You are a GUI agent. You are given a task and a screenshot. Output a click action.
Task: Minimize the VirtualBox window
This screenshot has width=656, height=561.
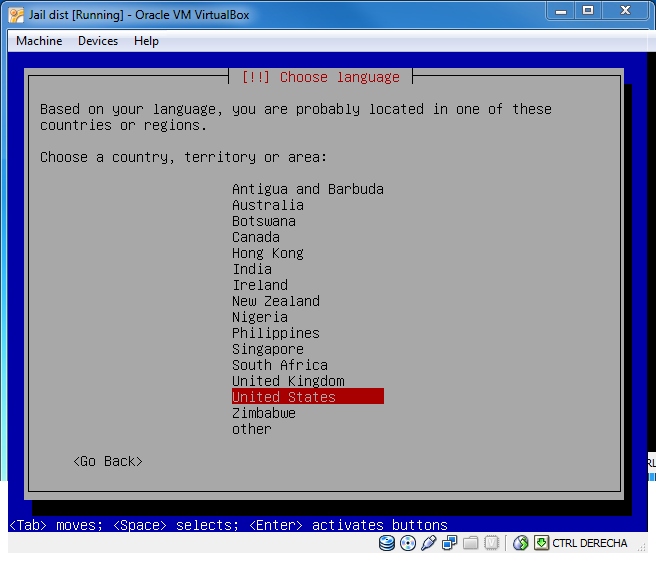tap(561, 11)
